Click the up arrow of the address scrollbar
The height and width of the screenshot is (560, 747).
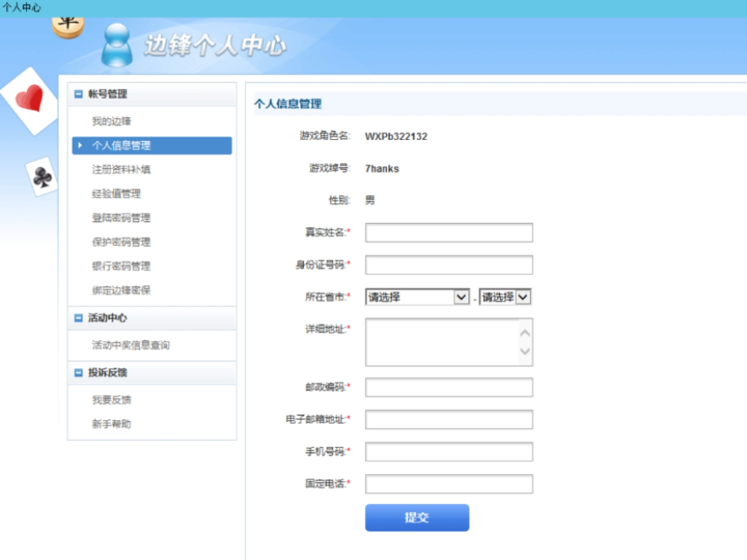525,332
